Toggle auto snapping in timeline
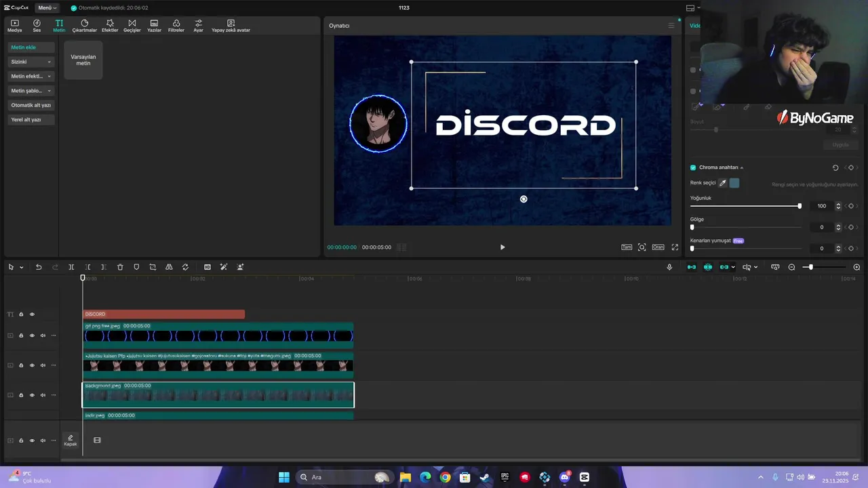This screenshot has width=868, height=488. point(708,267)
